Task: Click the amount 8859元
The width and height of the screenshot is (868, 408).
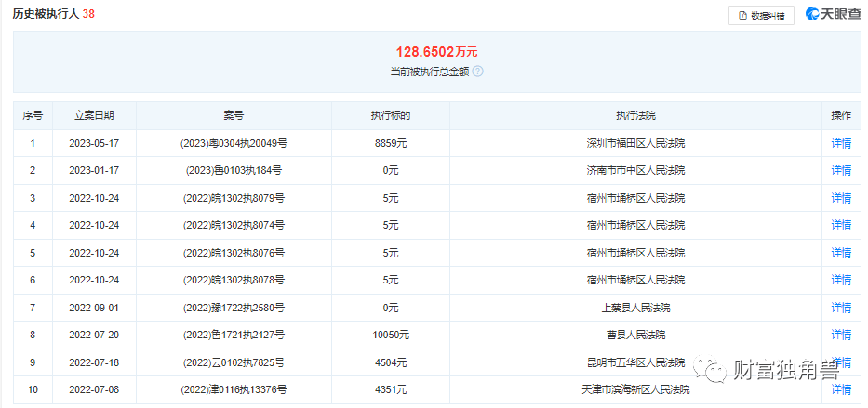Action: point(390,144)
